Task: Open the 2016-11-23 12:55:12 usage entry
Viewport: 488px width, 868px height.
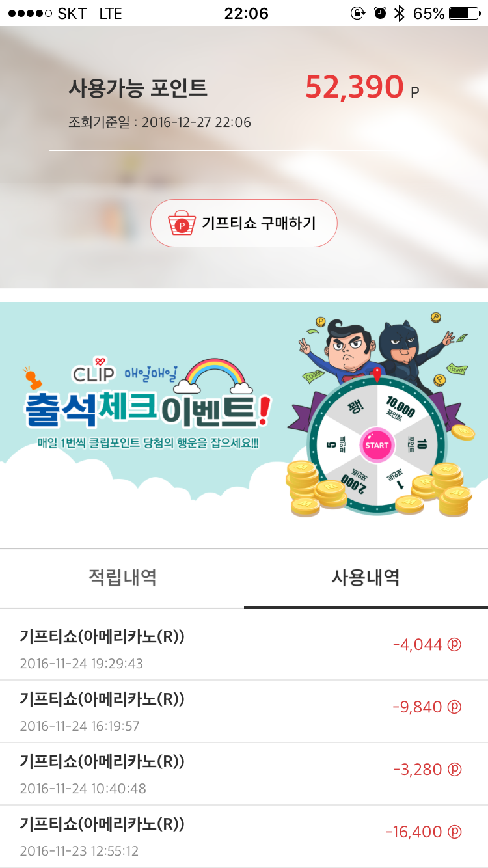Action: click(x=244, y=836)
